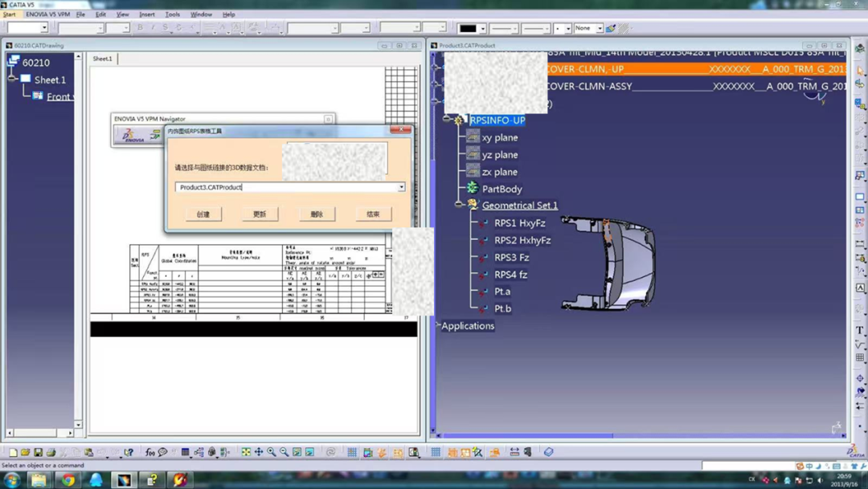The height and width of the screenshot is (489, 868).
Task: Click the black color swatch
Action: [468, 28]
